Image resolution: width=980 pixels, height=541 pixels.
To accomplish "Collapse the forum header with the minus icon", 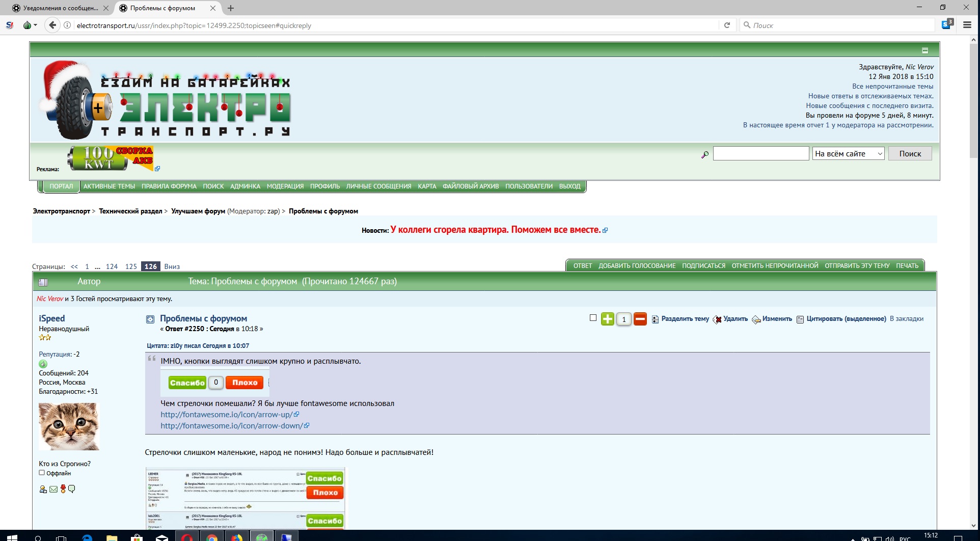I will 925,50.
